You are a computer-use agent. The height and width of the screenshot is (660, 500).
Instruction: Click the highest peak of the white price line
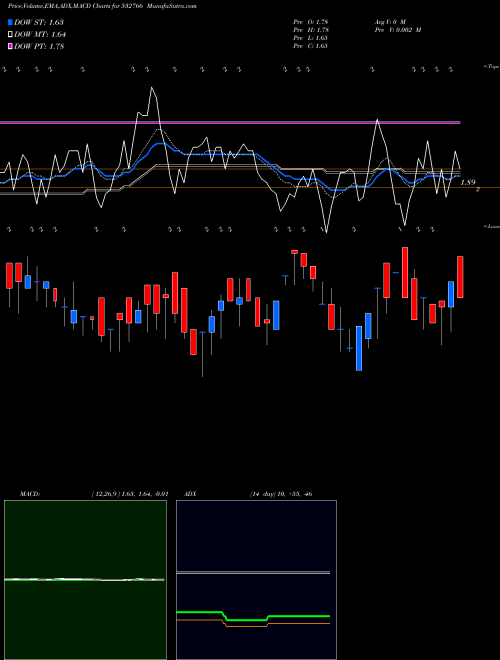coord(152,88)
